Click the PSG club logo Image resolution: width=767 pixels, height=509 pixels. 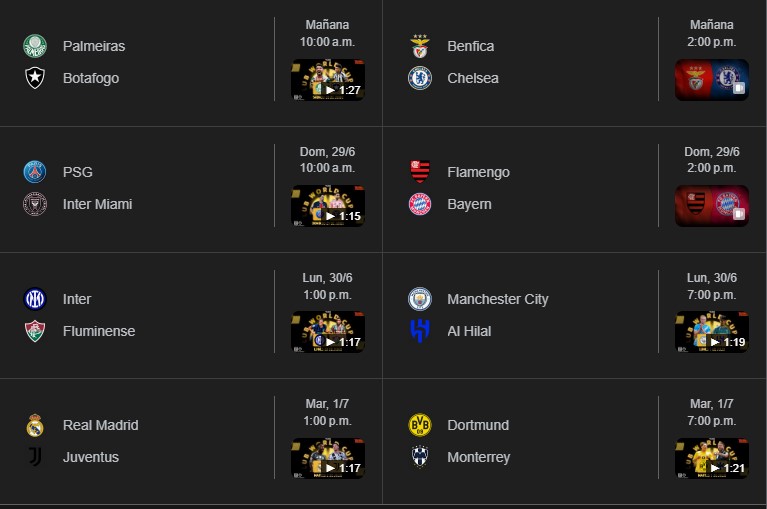pyautogui.click(x=35, y=172)
